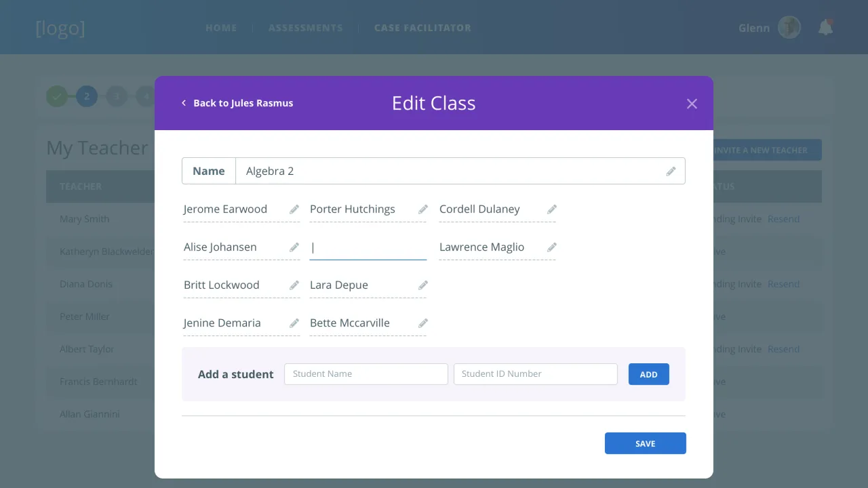
Task: Open the CASE FACILITATOR nav item
Action: (x=422, y=28)
